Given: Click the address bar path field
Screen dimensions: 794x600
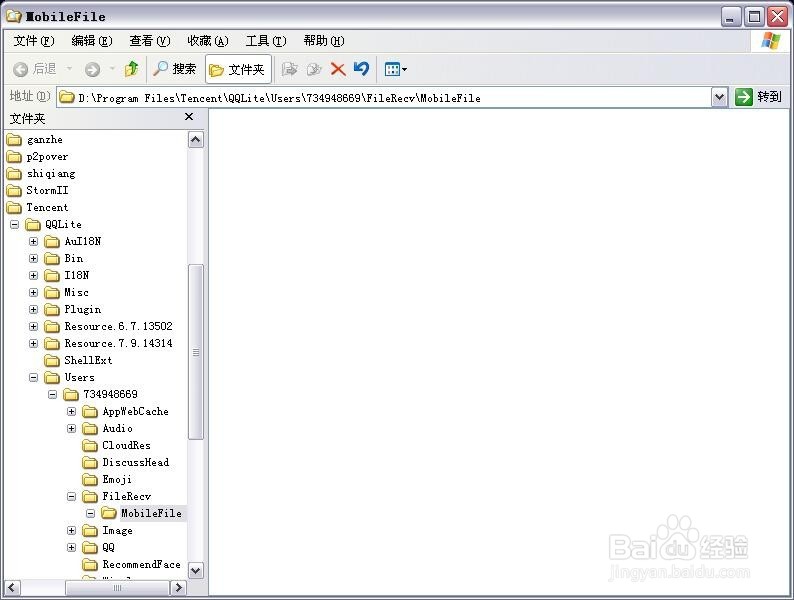Looking at the screenshot, I should [x=384, y=97].
